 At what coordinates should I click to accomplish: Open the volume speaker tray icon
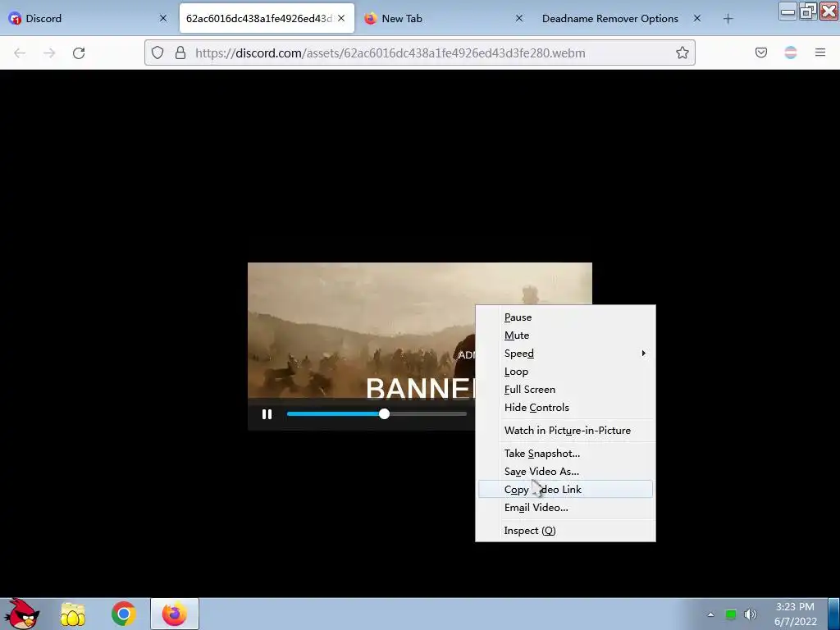[751, 614]
